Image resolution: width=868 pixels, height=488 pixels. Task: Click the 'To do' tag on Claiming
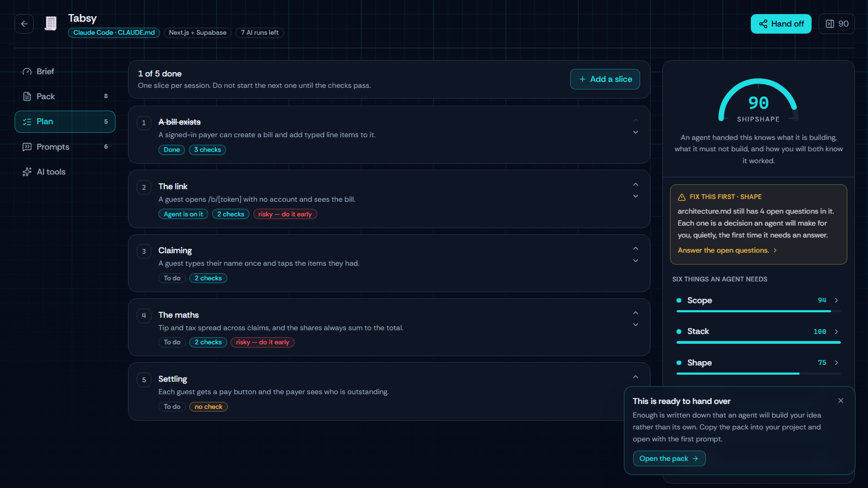(x=172, y=278)
